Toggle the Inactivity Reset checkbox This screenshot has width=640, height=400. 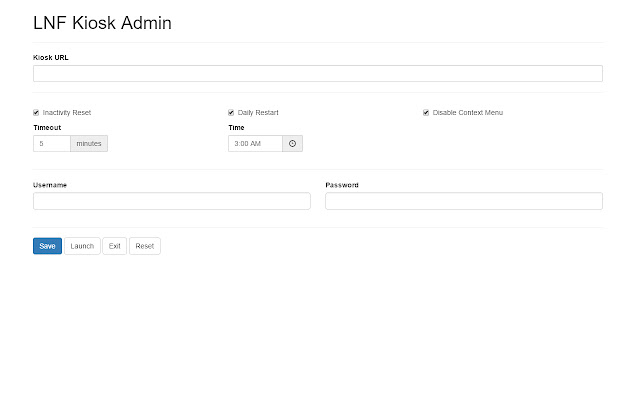coord(36,113)
